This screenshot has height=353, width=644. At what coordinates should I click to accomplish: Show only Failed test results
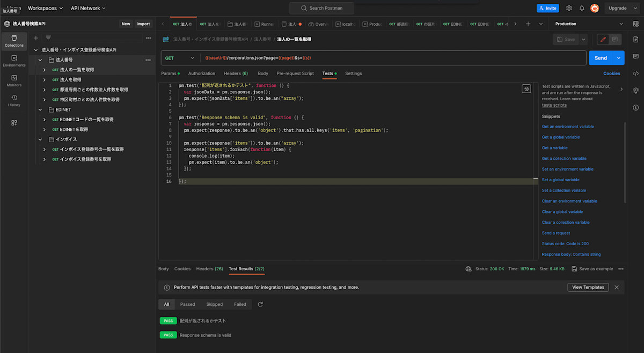(x=240, y=304)
